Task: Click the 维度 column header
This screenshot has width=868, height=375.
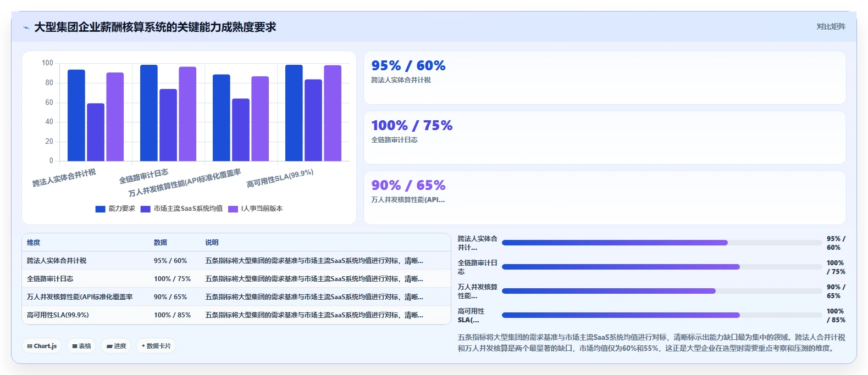Action: click(x=34, y=243)
